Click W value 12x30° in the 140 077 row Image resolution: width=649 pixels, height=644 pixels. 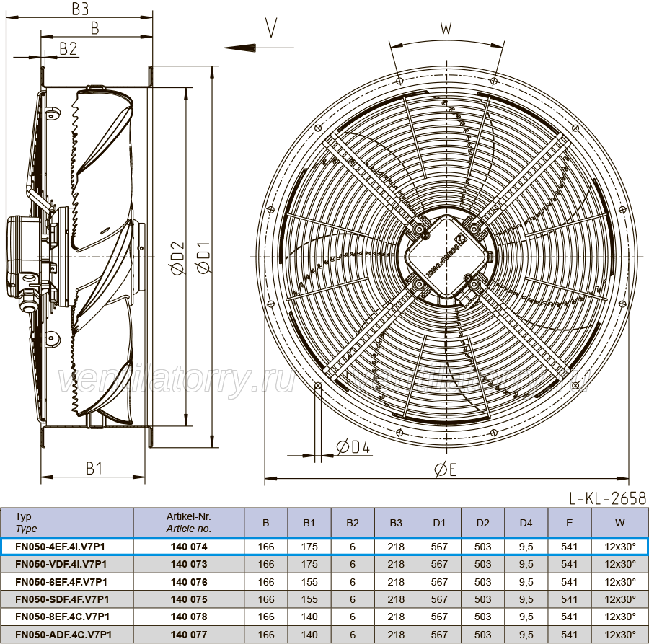coord(619,635)
